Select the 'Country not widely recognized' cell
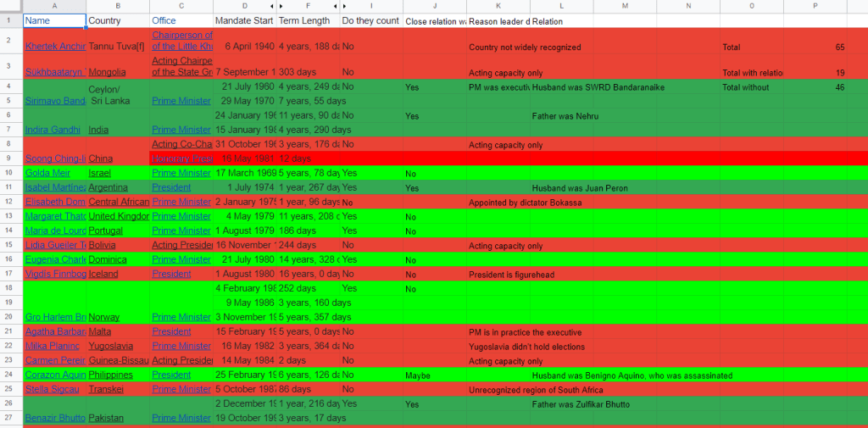The width and height of the screenshot is (868, 428). pos(525,47)
